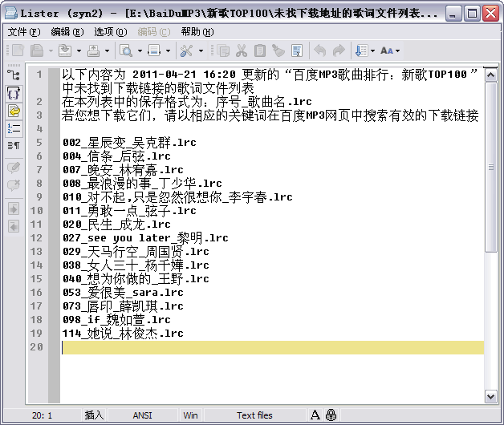Click the vertical scrollbar thumb
The width and height of the screenshot is (504, 425).
pos(490,167)
